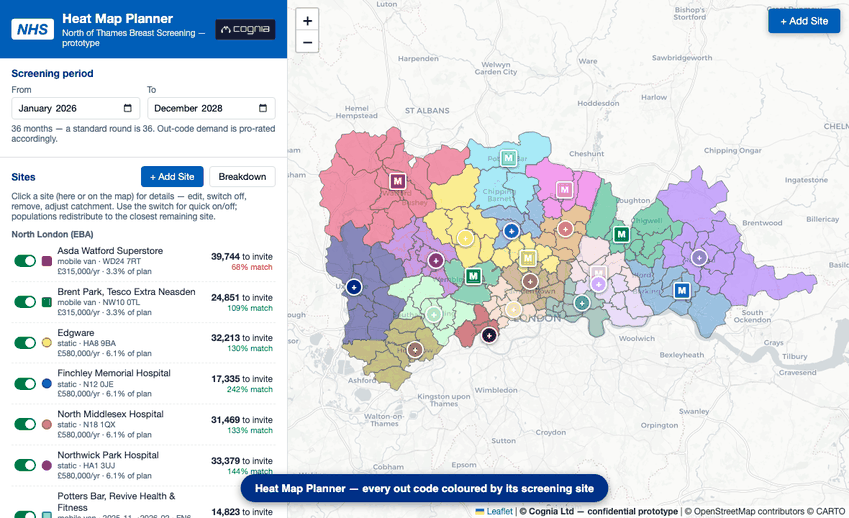
Task: Select Brent Park, Tesco Extra Neasden name
Action: [x=126, y=292]
